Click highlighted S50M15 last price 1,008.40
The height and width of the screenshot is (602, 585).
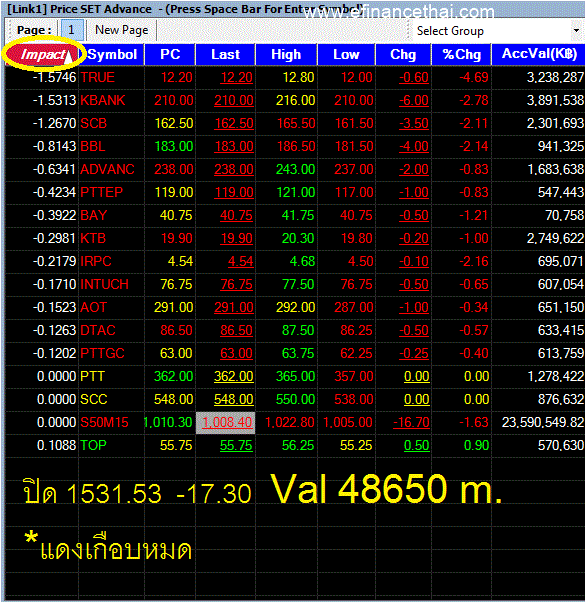coord(227,423)
